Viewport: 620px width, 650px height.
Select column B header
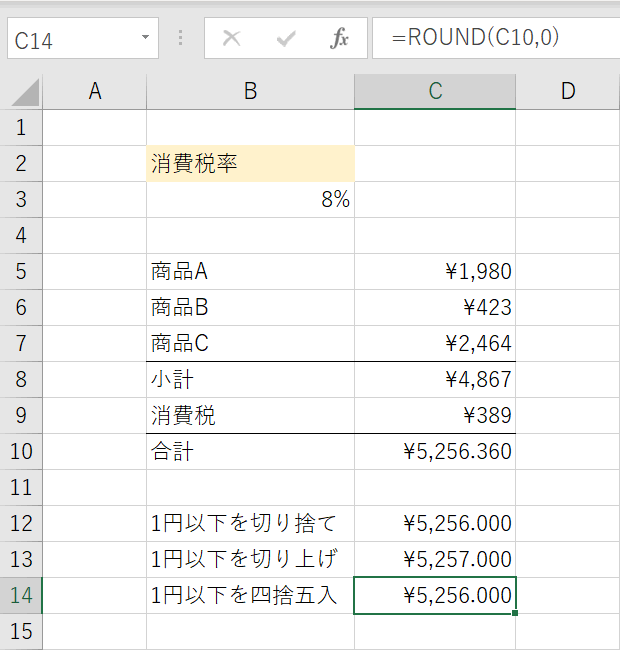pyautogui.click(x=250, y=92)
